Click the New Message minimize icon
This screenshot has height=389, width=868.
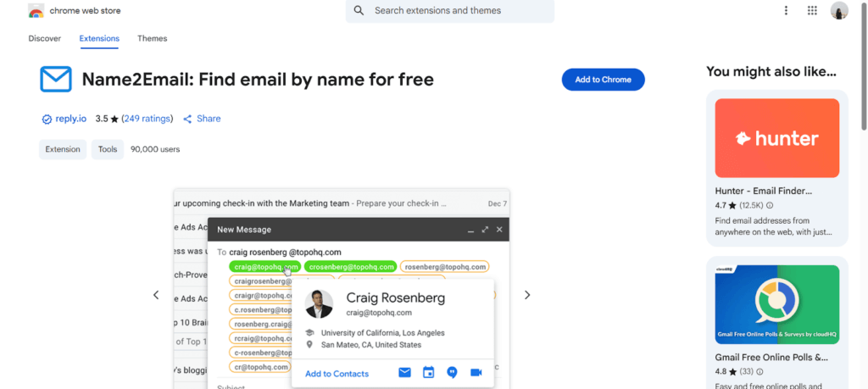(x=470, y=231)
